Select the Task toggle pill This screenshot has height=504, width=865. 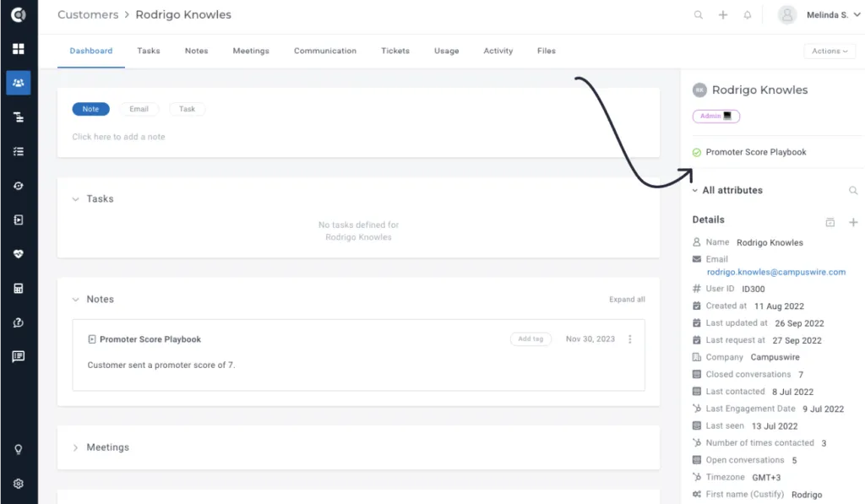click(187, 109)
